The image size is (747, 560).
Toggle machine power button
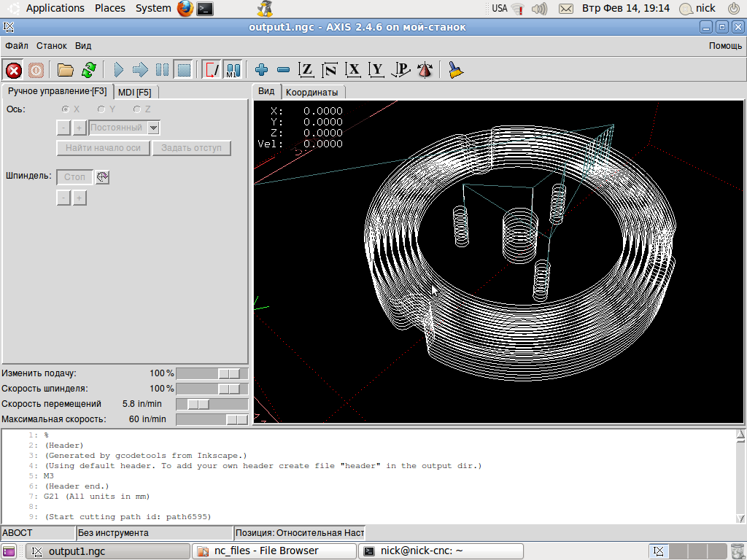pyautogui.click(x=36, y=70)
